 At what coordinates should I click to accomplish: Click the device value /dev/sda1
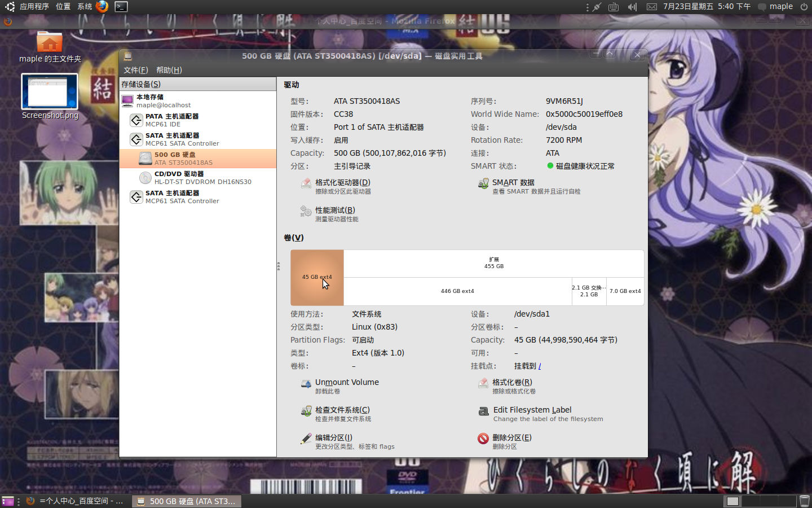coord(532,314)
